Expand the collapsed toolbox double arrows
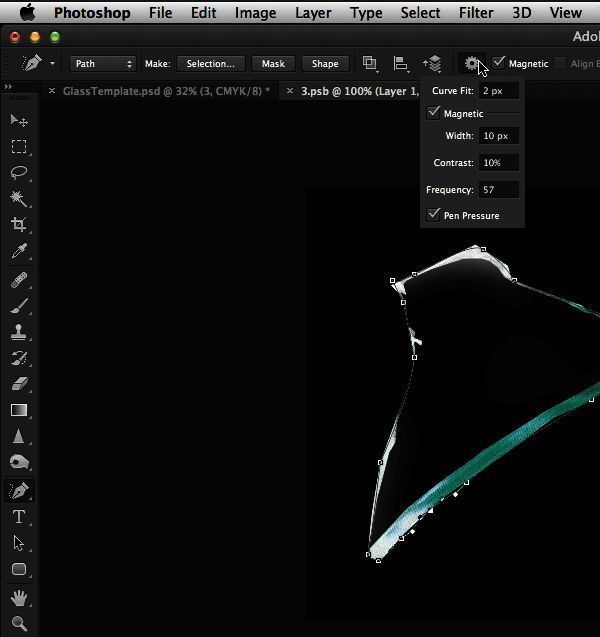The width and height of the screenshot is (600, 637). click(8, 87)
